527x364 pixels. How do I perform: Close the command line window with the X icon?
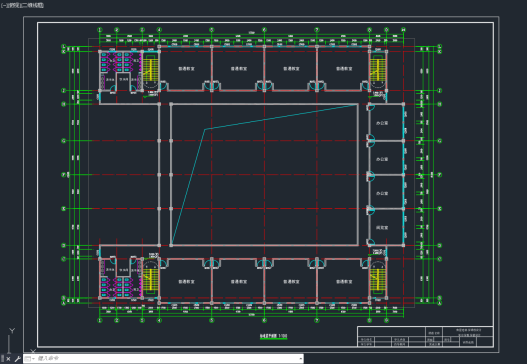coord(8,359)
